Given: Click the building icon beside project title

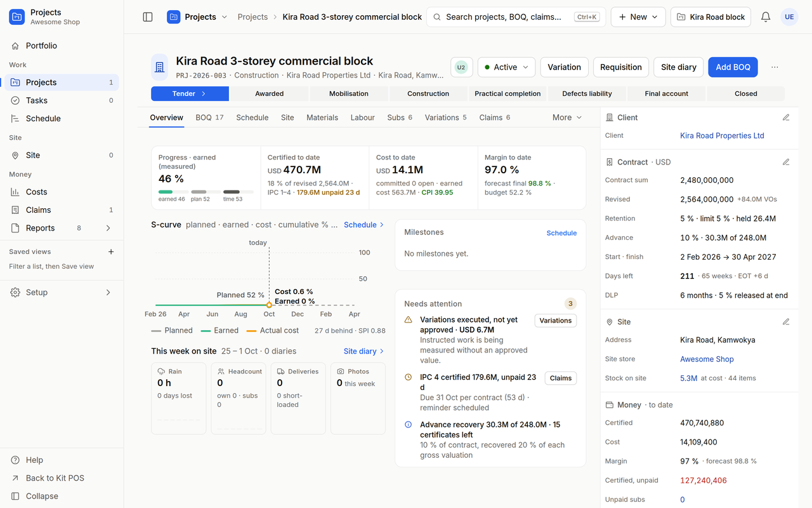Looking at the screenshot, I should [x=160, y=67].
